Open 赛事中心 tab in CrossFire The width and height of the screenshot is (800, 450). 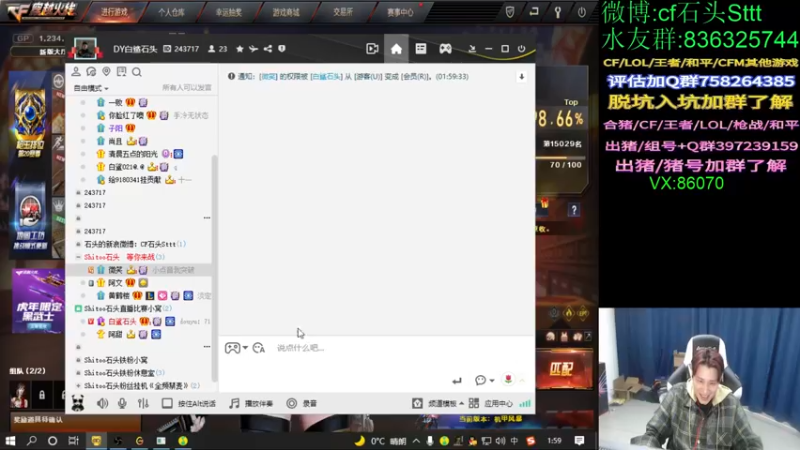[x=400, y=12]
